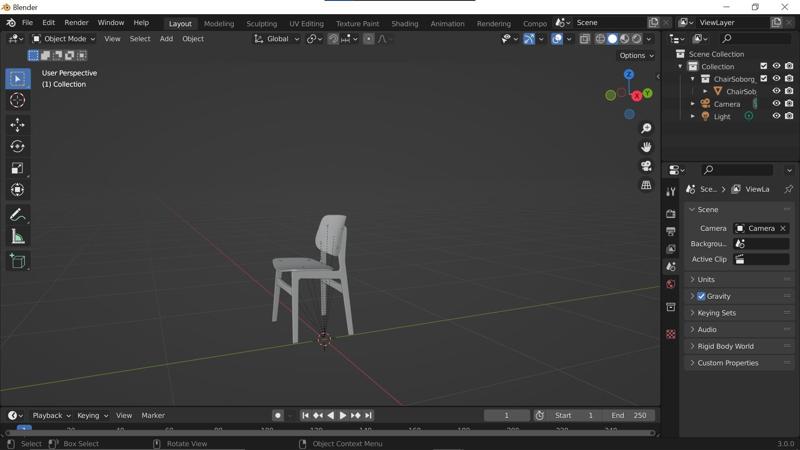The width and height of the screenshot is (800, 450).
Task: Open the viewport Add menu
Action: click(x=166, y=39)
